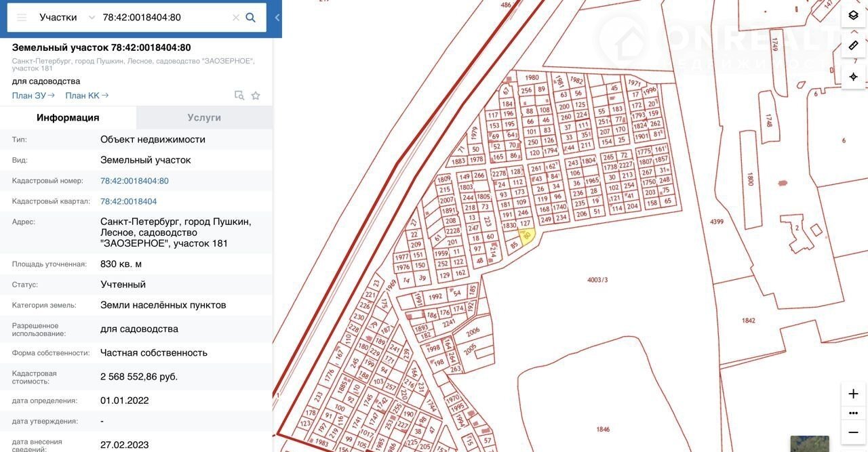Zoom out on the map
The width and height of the screenshot is (868, 452).
(853, 432)
